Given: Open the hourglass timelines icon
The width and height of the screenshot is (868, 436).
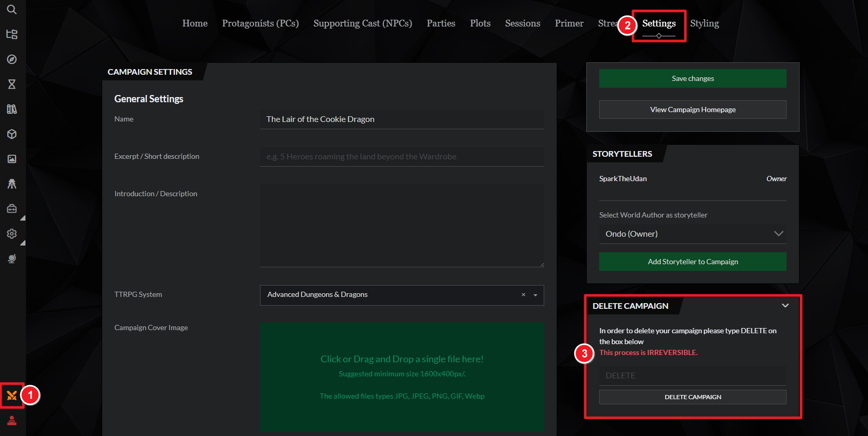Looking at the screenshot, I should tap(11, 84).
